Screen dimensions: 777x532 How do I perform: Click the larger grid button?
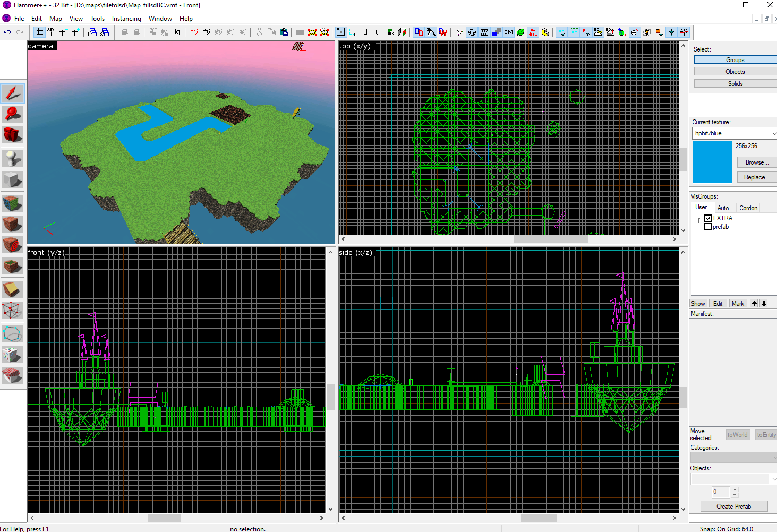tap(75, 32)
